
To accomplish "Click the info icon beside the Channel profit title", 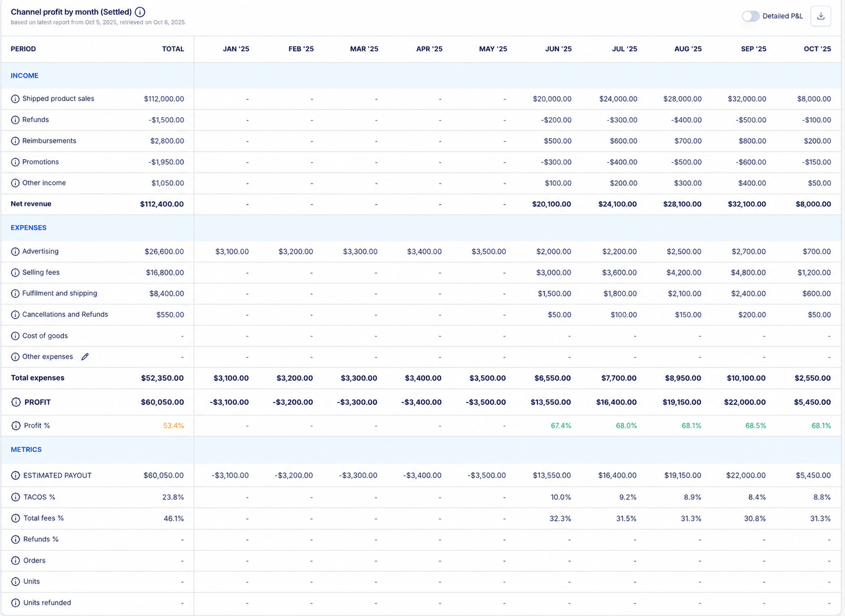I will pyautogui.click(x=140, y=12).
